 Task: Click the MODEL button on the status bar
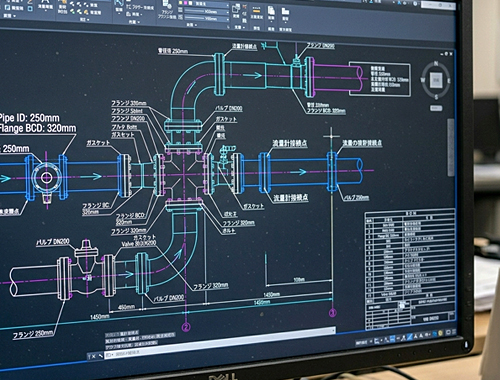[361, 343]
